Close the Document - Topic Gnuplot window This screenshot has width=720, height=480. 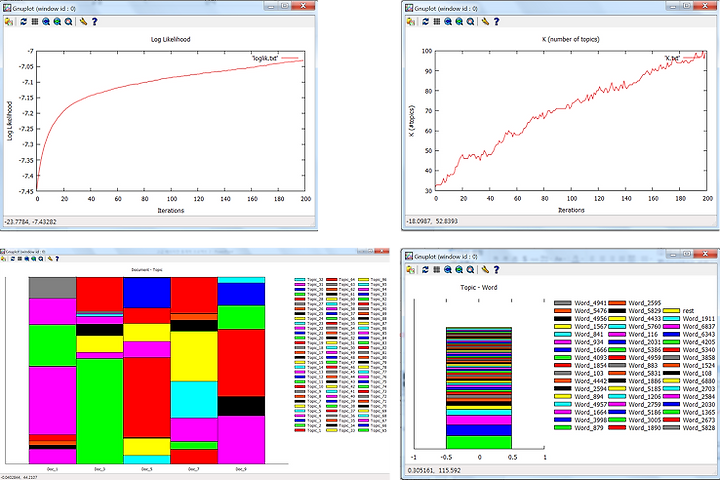(x=382, y=251)
